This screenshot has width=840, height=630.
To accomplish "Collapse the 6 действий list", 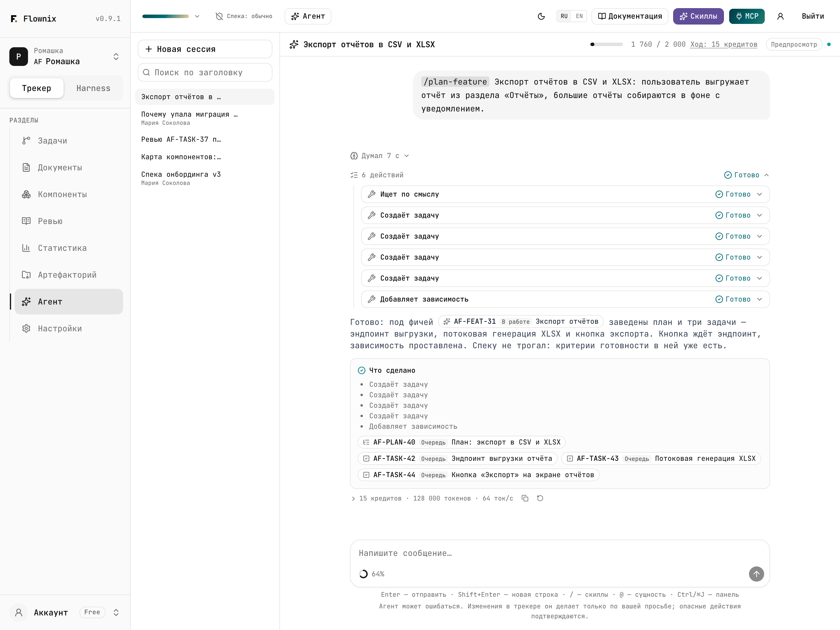I will pos(560,175).
